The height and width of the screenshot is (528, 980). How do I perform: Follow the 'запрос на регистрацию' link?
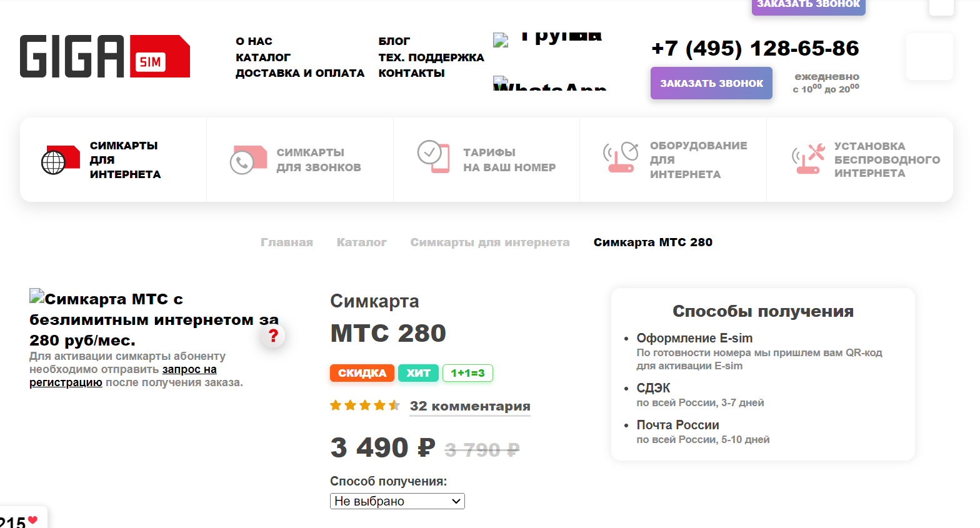[189, 369]
